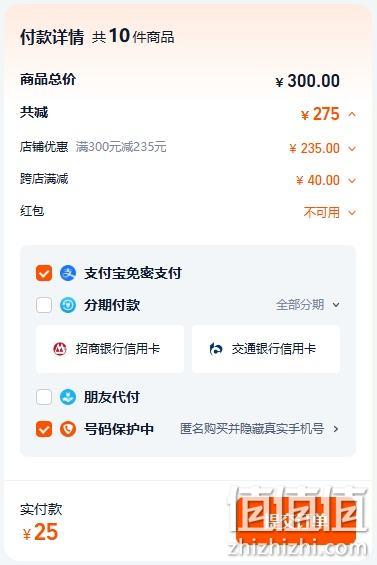
Task: Select 交通银行信用卡 payment option
Action: pos(266,349)
